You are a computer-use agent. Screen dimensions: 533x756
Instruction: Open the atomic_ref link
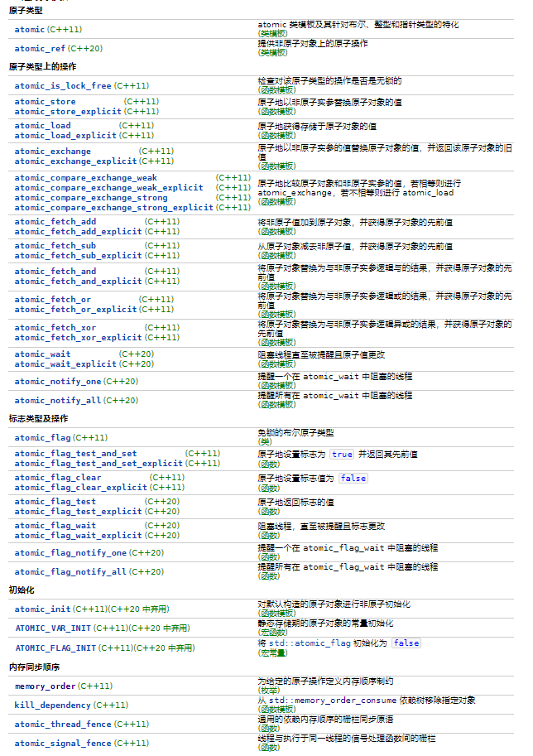(40, 48)
